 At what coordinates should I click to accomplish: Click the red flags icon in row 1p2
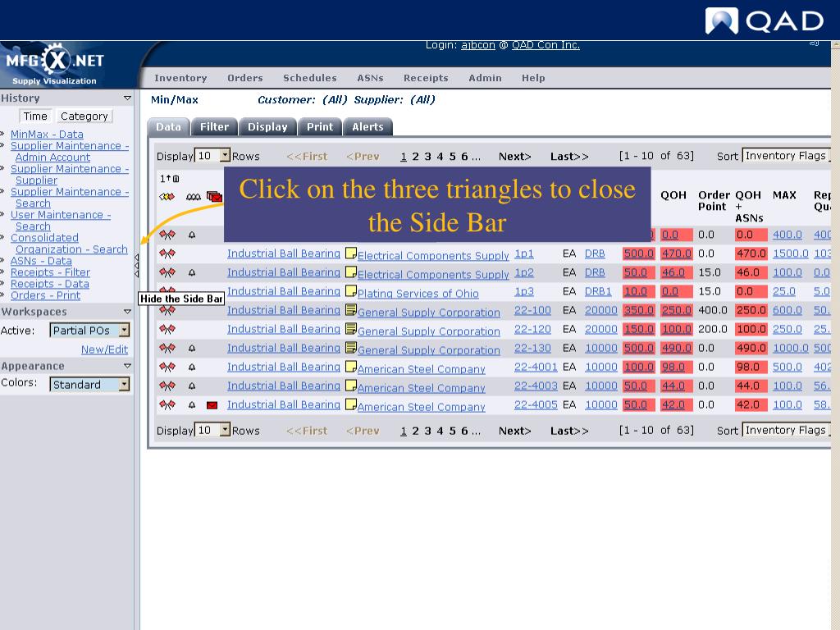tap(167, 272)
